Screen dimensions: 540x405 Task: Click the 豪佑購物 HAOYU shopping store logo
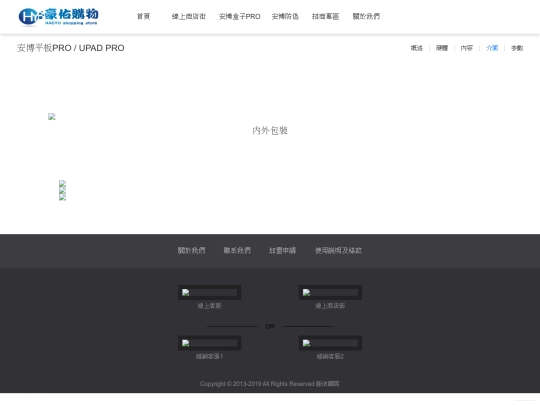coord(59,17)
